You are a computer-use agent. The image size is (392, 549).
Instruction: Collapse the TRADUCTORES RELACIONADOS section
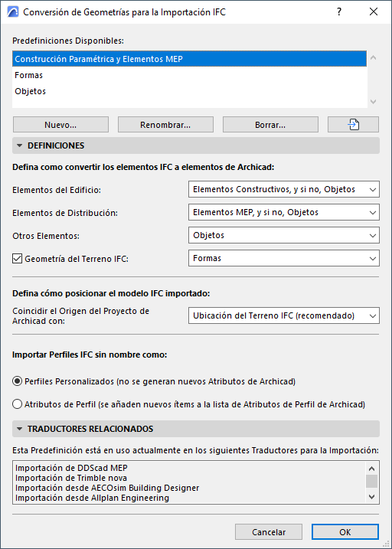click(x=196, y=429)
